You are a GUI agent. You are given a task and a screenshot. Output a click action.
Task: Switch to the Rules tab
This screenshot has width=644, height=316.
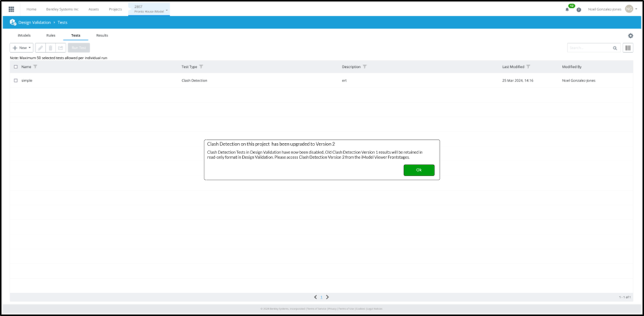[51, 35]
